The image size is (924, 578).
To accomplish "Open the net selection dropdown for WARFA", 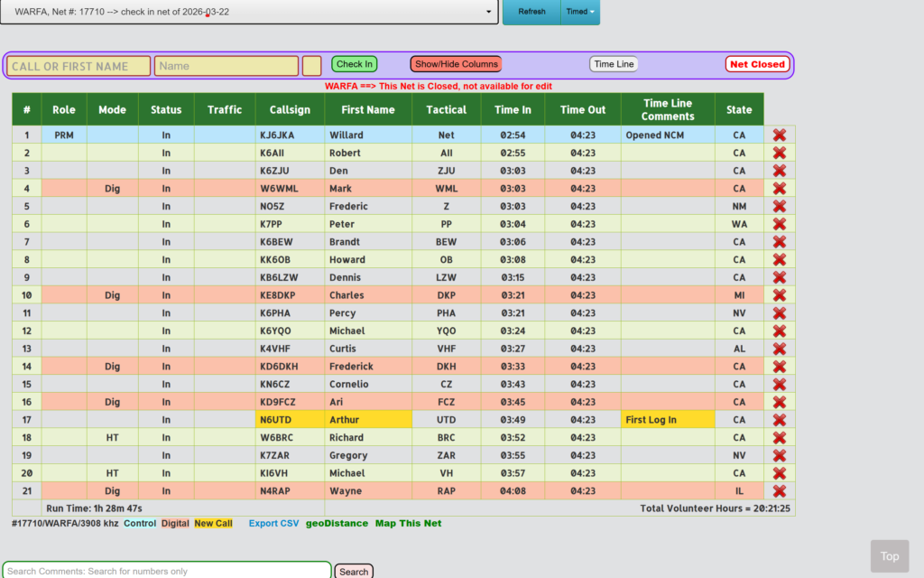I will [249, 12].
